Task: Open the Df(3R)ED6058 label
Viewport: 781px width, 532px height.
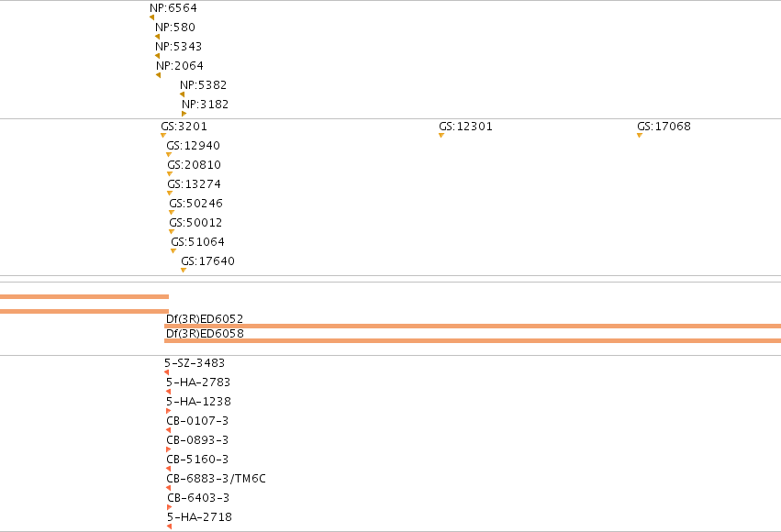Action: [205, 334]
